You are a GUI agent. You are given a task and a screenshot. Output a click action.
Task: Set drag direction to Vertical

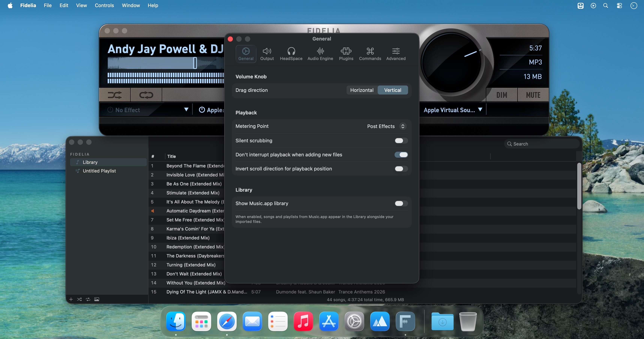click(x=393, y=90)
